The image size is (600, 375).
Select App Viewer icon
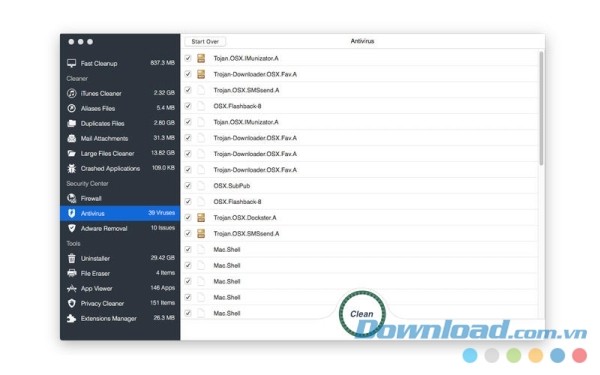pos(72,288)
